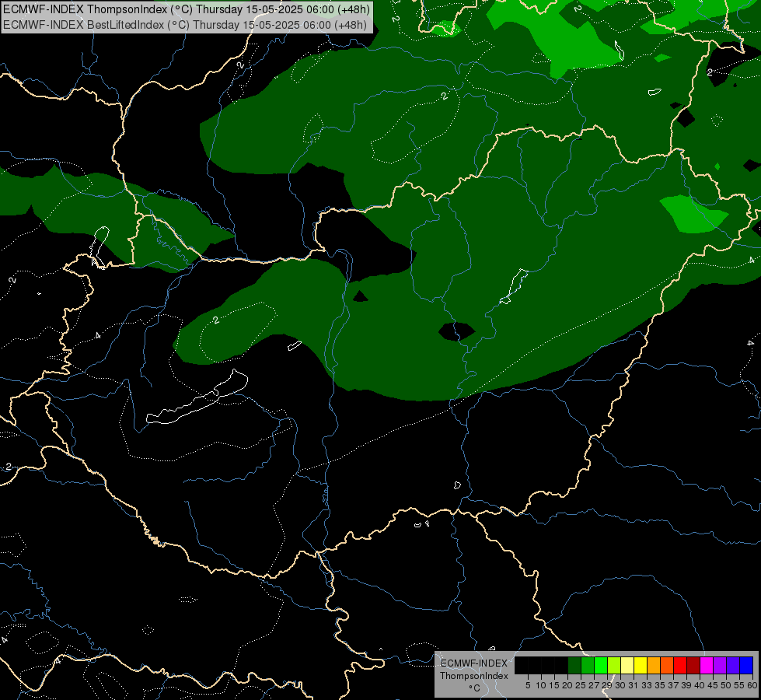This screenshot has width=761, height=700.
Task: Click the indigo 50–55 legend swatch
Action: tap(733, 665)
